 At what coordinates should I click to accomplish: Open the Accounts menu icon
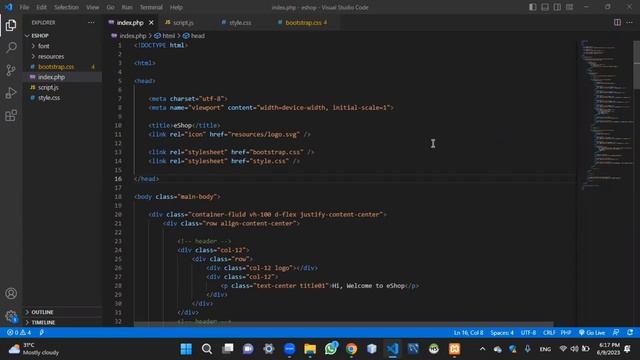(x=11, y=293)
